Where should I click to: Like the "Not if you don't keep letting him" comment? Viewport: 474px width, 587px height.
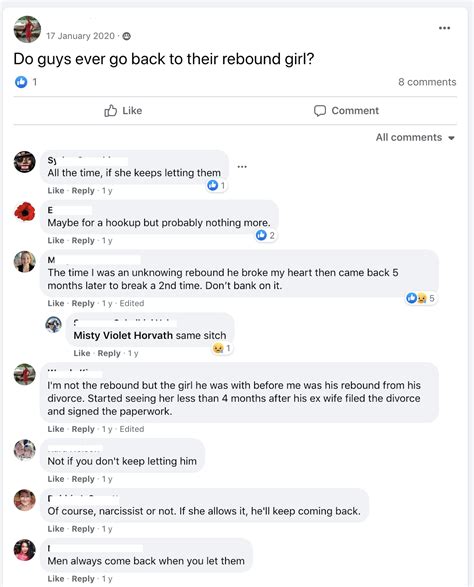[56, 479]
